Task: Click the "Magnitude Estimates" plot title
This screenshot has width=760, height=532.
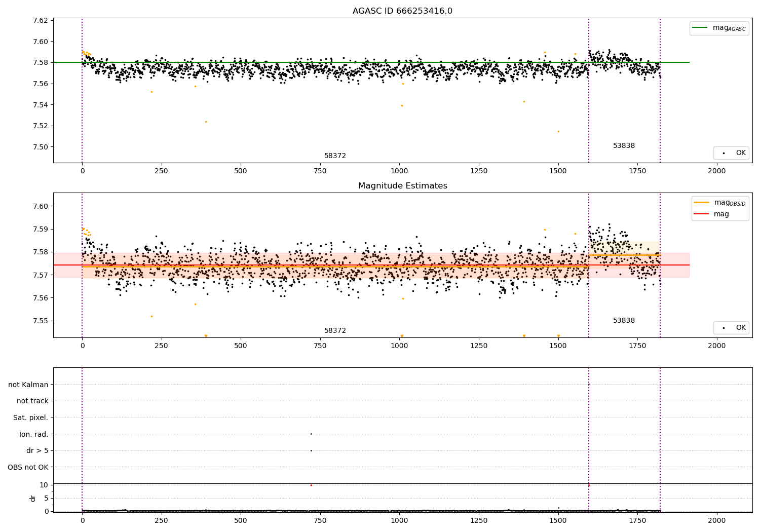Action: point(402,185)
